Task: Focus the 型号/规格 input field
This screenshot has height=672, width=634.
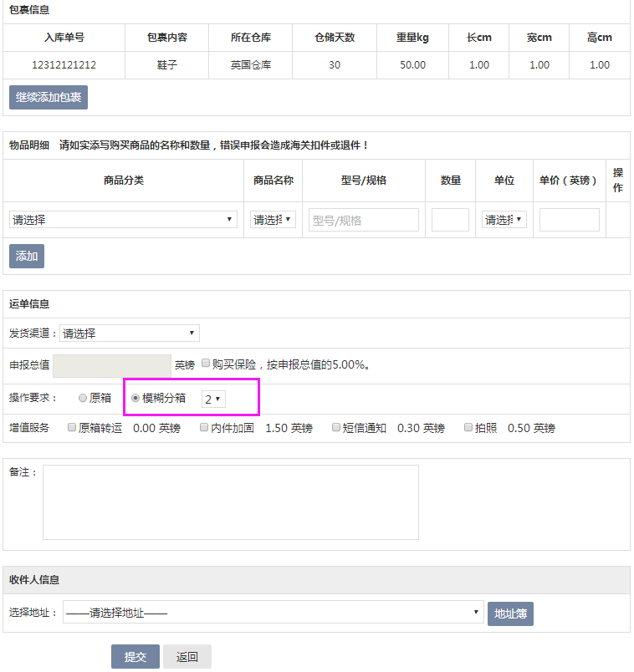Action: (x=363, y=220)
